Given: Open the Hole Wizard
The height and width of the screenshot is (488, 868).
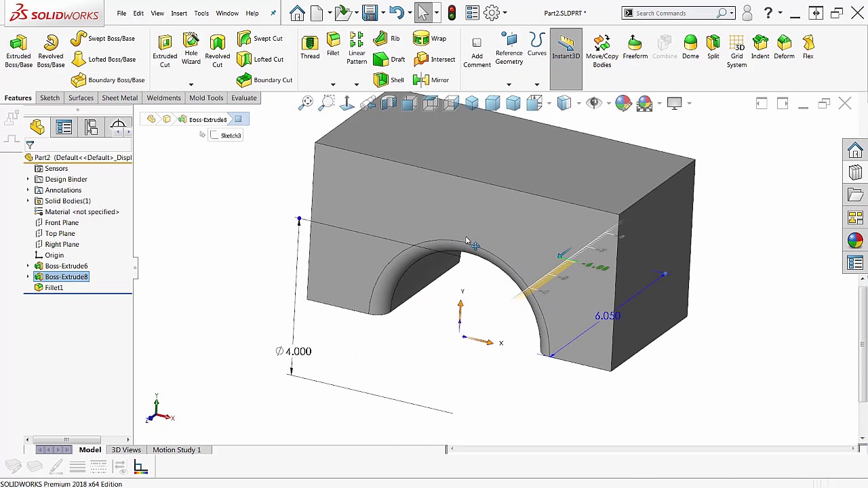Looking at the screenshot, I should [x=191, y=47].
